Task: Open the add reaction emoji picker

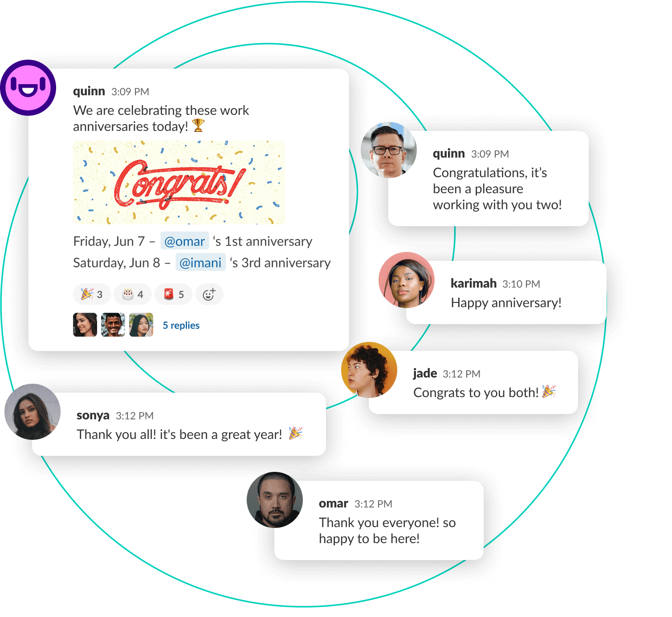Action: coord(209,294)
